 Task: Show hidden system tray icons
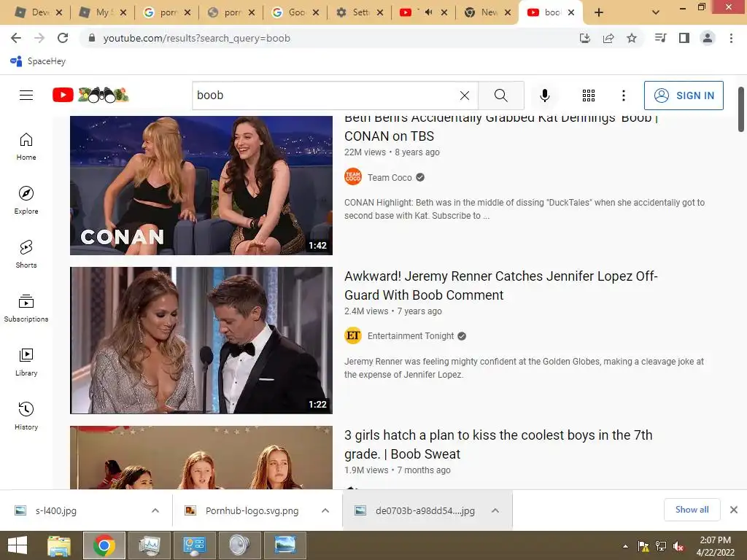click(625, 546)
